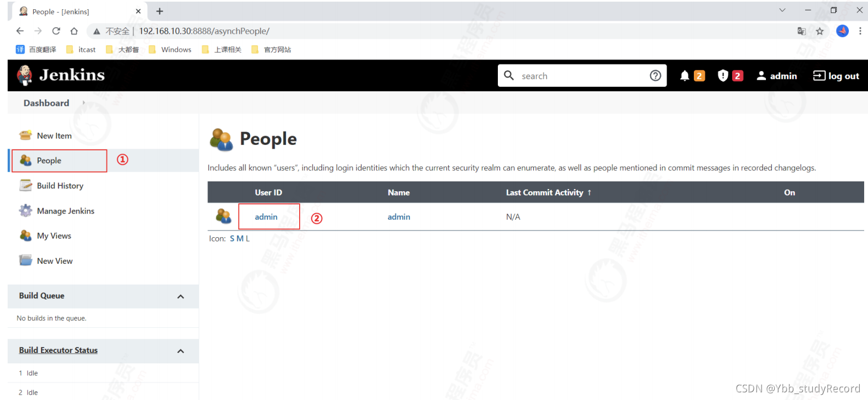Screen dimensions: 868x400
Task: Open the 官方网站 bookmark folder
Action: [271, 49]
